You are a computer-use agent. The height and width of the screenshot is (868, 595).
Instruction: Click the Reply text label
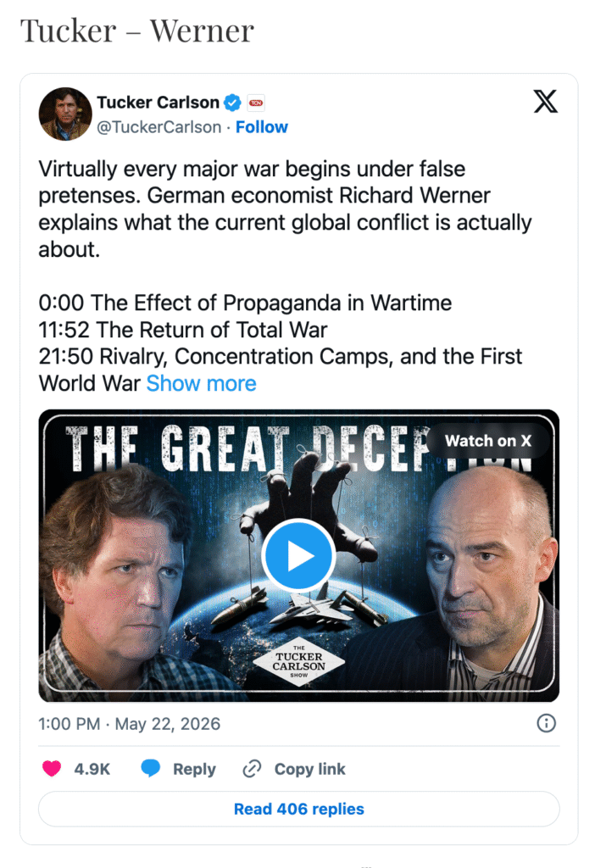tap(194, 769)
